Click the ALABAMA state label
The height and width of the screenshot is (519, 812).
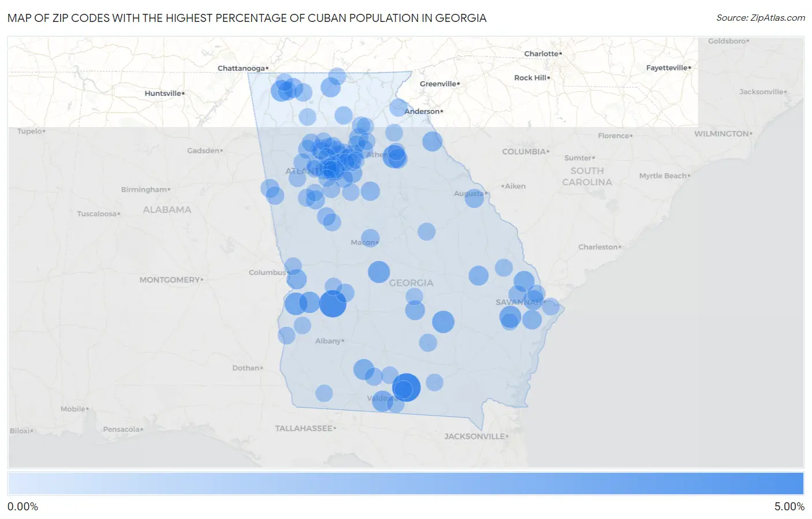point(167,210)
